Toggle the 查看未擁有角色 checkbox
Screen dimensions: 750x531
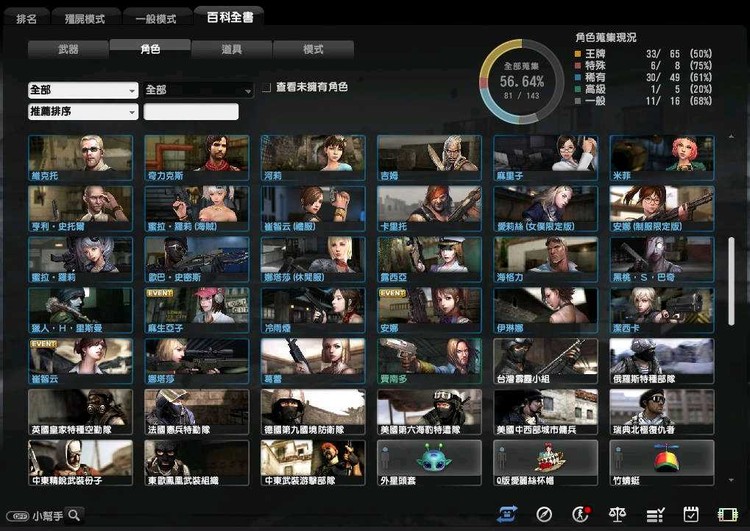coord(266,89)
